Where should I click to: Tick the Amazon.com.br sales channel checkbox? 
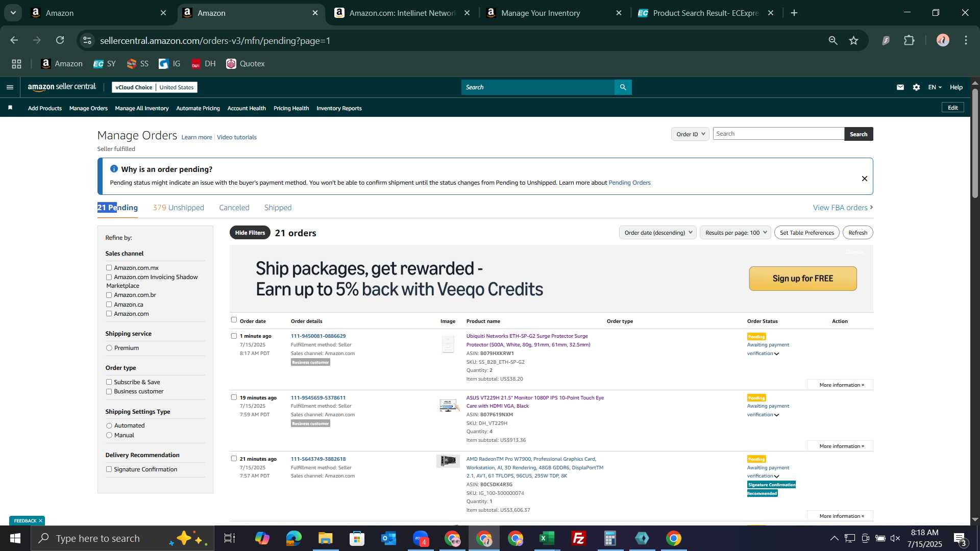[x=109, y=295]
